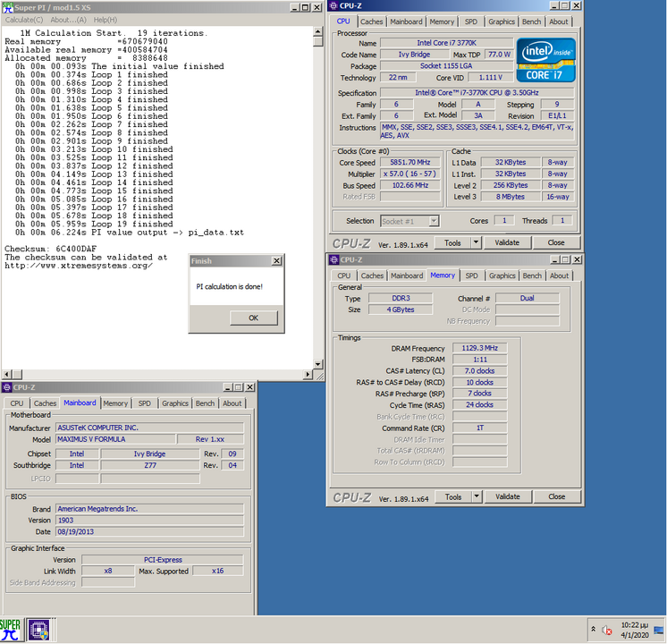The width and height of the screenshot is (667, 644).
Task: Click Validate button in Memory CPU-Z window
Action: (508, 496)
